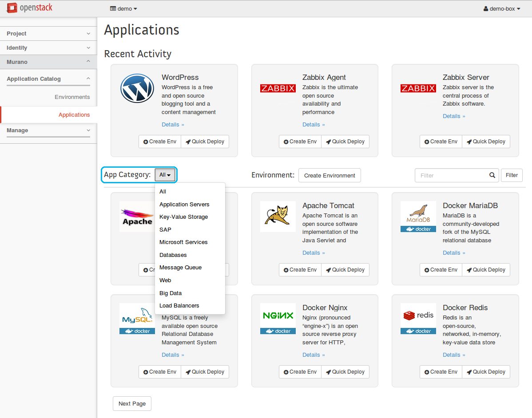This screenshot has width=532, height=418.
Task: Collapse the Murano sidebar section
Action: click(48, 62)
